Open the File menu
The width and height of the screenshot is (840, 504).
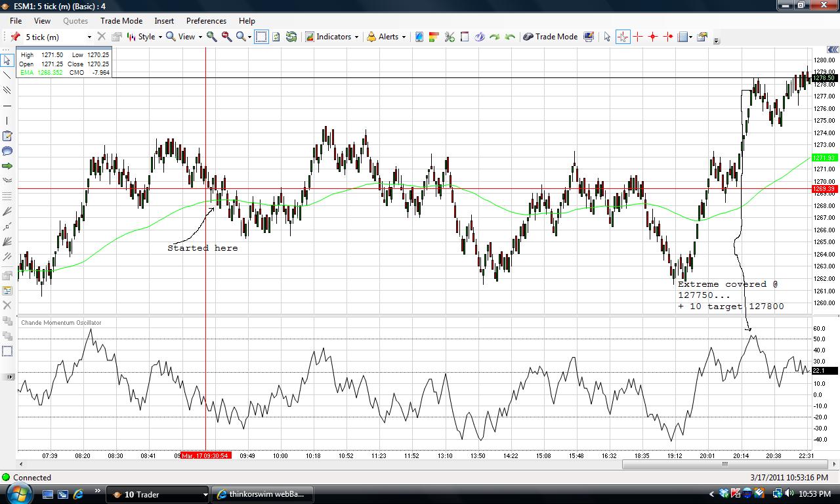click(16, 21)
